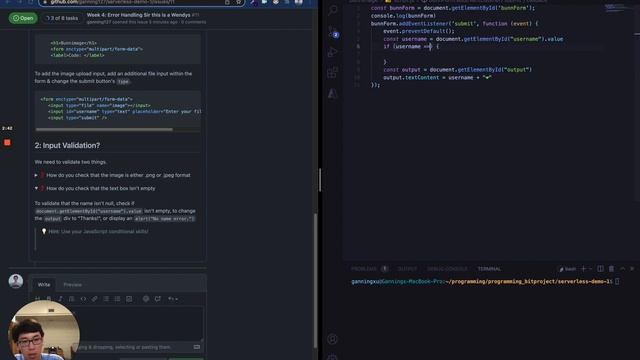Click 'Hint: Use your JavaScript conditional skills'
This screenshot has height=360, width=640.
98,231
